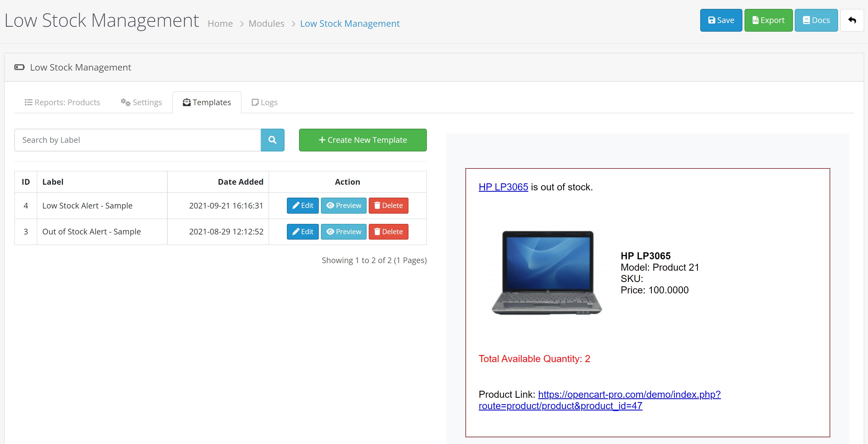The height and width of the screenshot is (444, 868).
Task: Click 'Total Available Quantity: 2' text
Action: click(x=534, y=359)
